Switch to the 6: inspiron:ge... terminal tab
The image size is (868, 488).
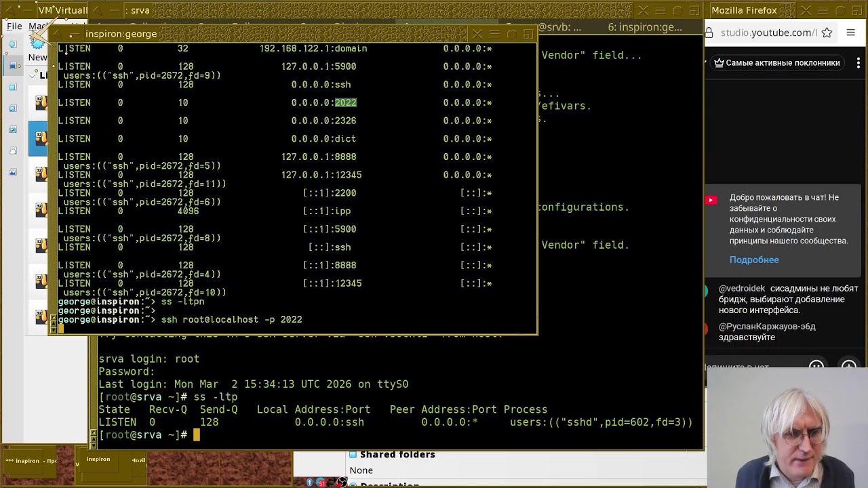tap(644, 27)
